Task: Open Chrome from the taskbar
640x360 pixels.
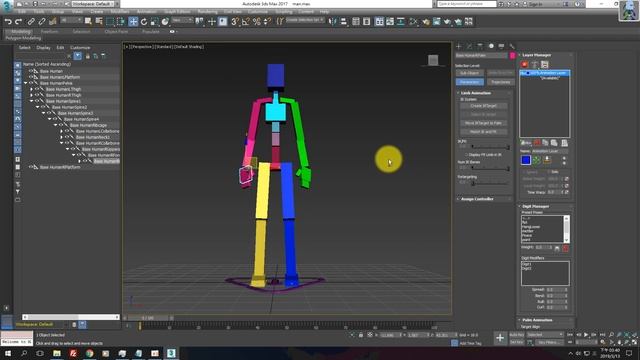Action: click(89, 353)
